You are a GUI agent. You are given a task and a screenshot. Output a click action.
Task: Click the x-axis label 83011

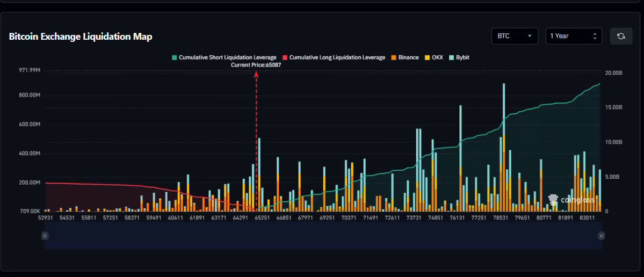click(588, 217)
